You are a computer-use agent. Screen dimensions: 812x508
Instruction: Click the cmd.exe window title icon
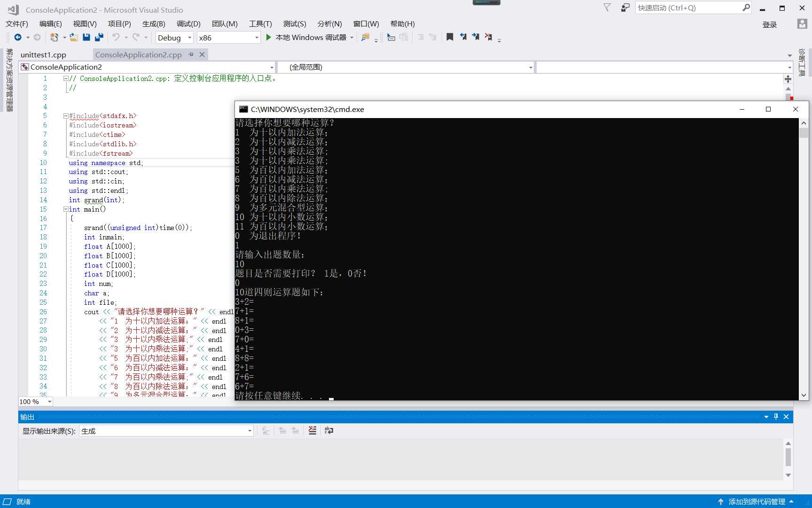point(243,109)
